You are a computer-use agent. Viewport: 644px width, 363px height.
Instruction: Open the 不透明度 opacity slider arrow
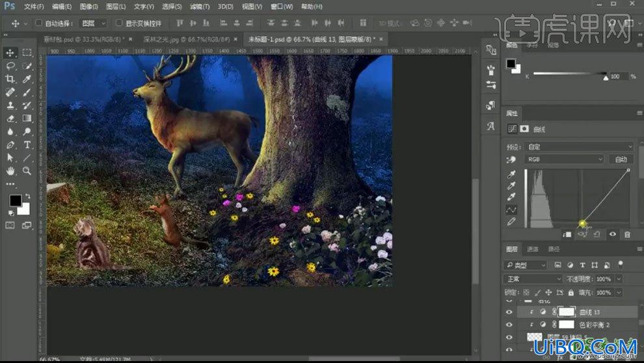(619, 279)
